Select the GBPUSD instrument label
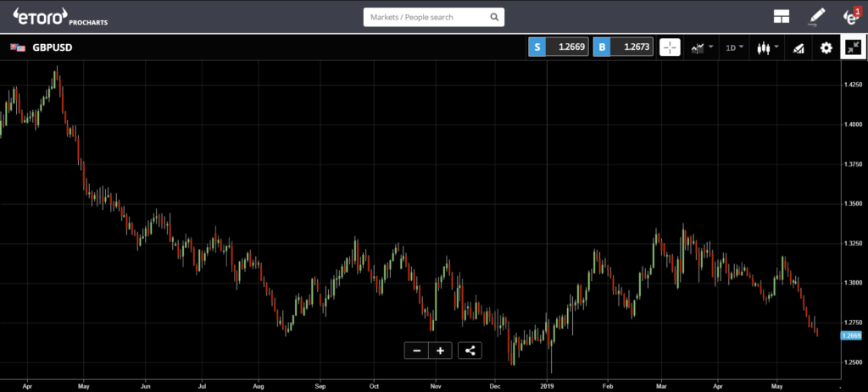The image size is (868, 392). point(52,47)
